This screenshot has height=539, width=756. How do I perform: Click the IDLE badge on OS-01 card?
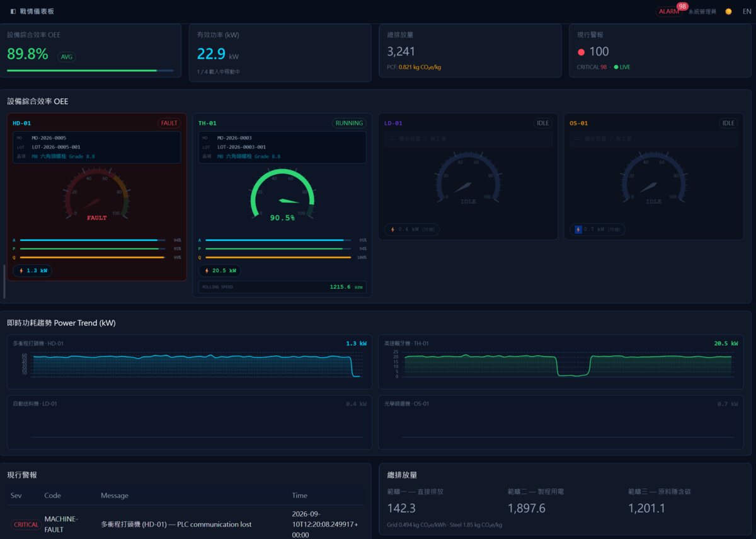(728, 124)
